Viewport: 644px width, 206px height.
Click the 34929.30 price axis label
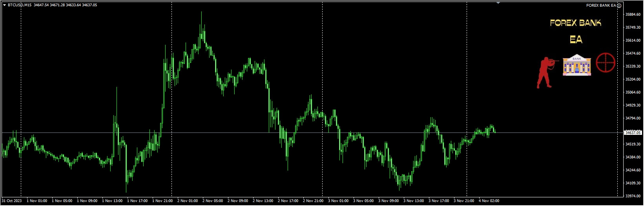point(633,105)
